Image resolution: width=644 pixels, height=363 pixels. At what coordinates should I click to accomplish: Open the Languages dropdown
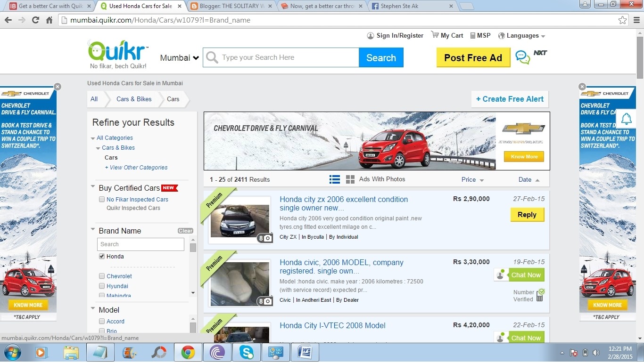click(521, 35)
